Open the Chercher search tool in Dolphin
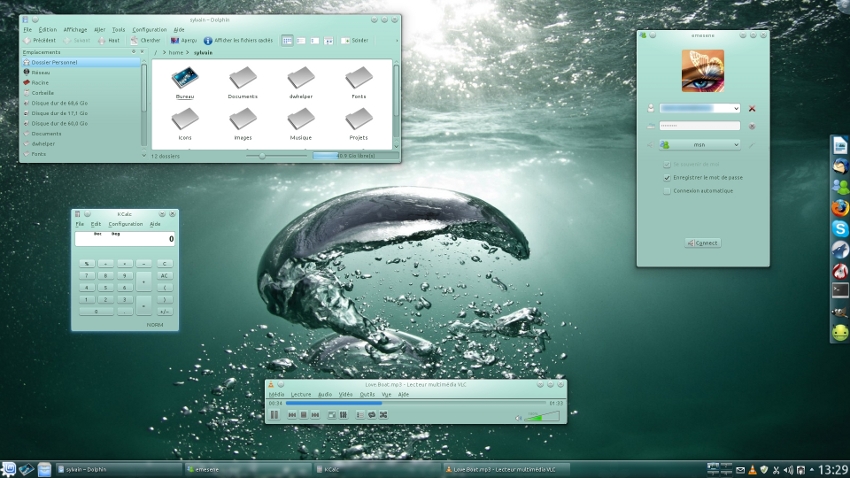Image resolution: width=850 pixels, height=478 pixels. click(x=145, y=40)
